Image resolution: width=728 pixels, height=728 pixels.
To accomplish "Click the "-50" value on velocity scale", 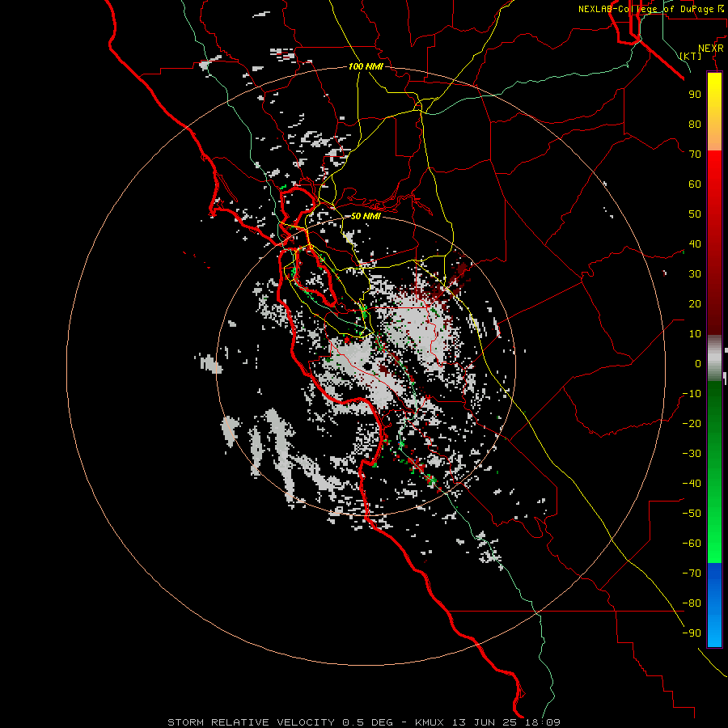I will pos(692,514).
